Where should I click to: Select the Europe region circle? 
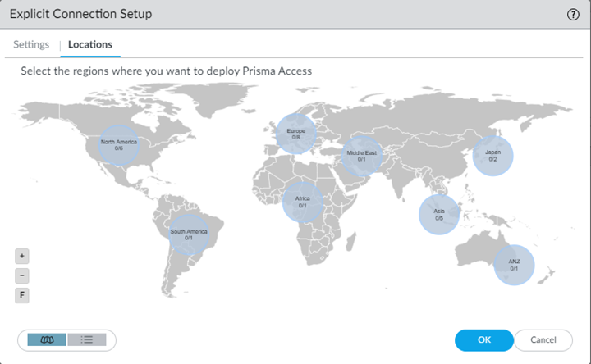(295, 134)
